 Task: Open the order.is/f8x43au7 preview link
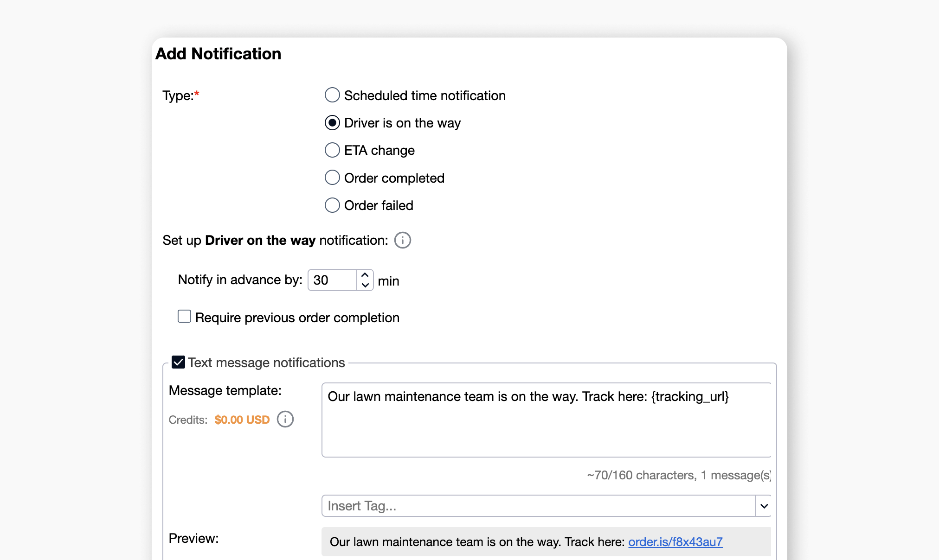(675, 542)
